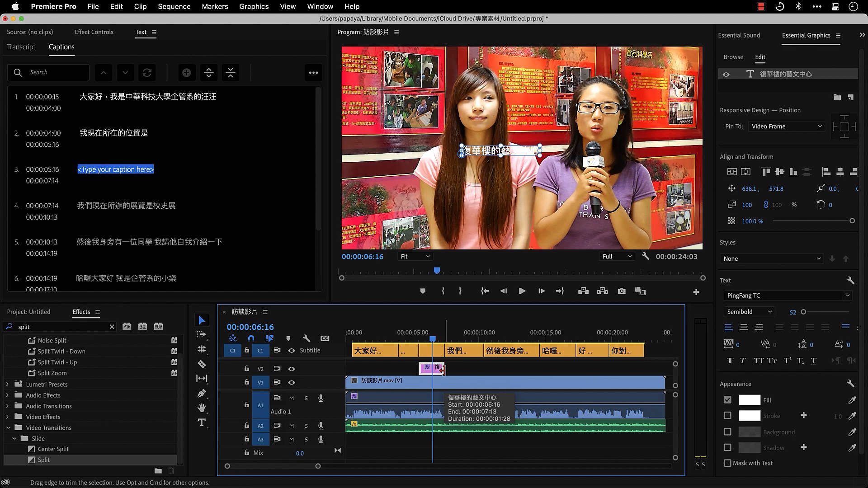Switch to the Transcript tab

21,47
